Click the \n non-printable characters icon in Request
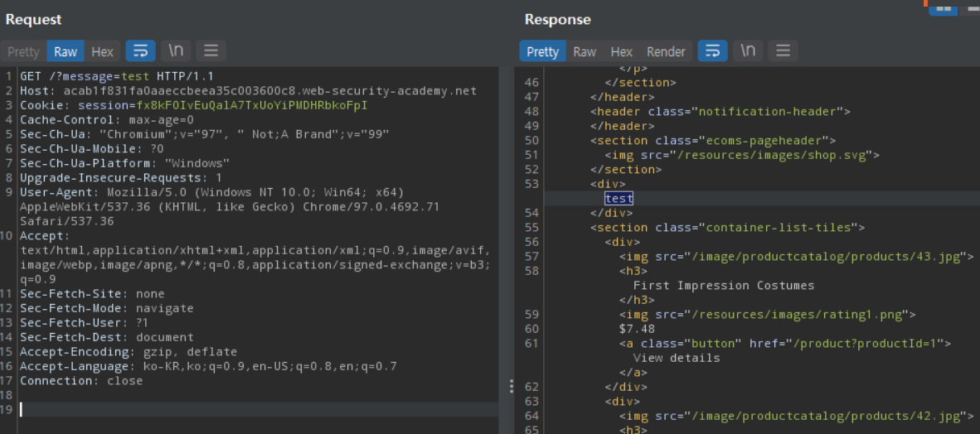This screenshot has width=980, height=434. [176, 51]
